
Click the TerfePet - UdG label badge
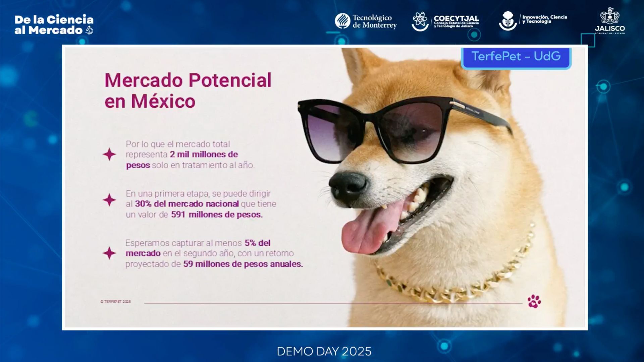[516, 57]
